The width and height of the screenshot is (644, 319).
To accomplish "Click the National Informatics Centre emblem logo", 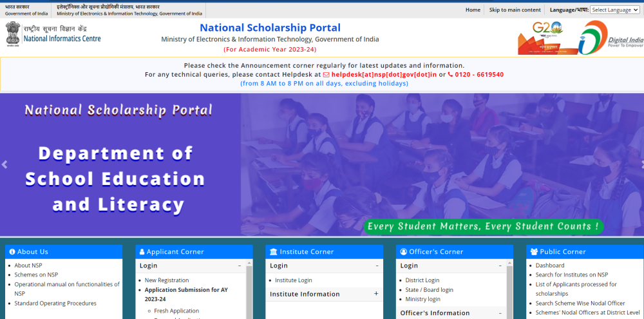I will (12, 34).
